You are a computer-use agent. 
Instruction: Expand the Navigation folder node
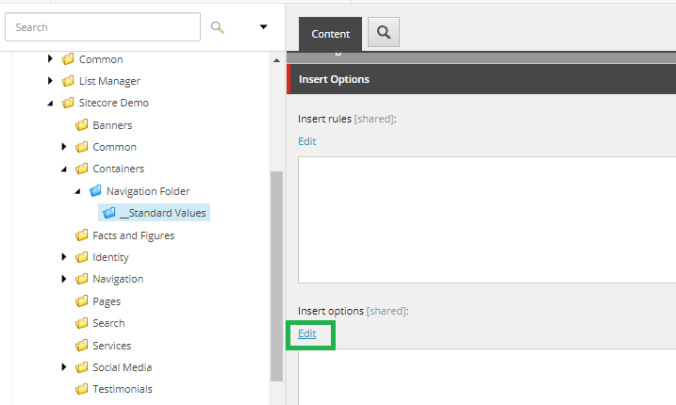point(64,279)
